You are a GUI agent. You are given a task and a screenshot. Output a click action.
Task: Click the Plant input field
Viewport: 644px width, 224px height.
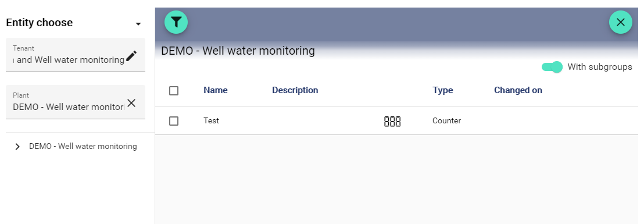click(68, 107)
